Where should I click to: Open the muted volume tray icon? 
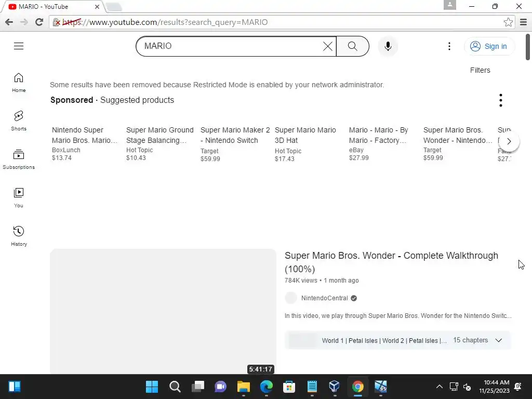tap(467, 387)
